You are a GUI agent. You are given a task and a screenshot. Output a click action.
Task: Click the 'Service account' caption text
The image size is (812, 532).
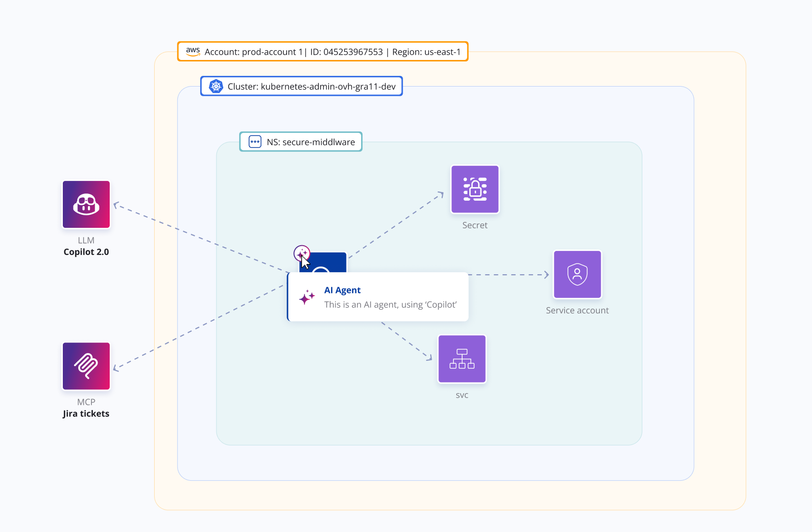(x=577, y=310)
